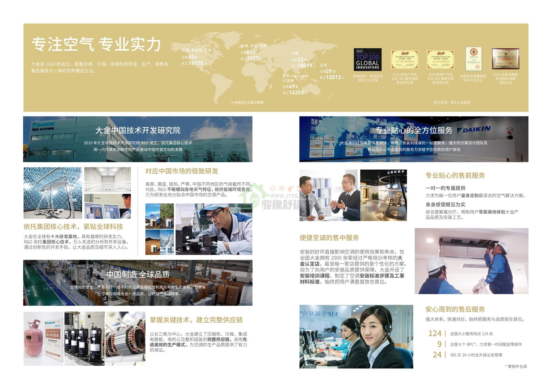The height and width of the screenshot is (392, 552).
Task: Click the TOP 100 Global Innovators badge
Action: pyautogui.click(x=367, y=60)
